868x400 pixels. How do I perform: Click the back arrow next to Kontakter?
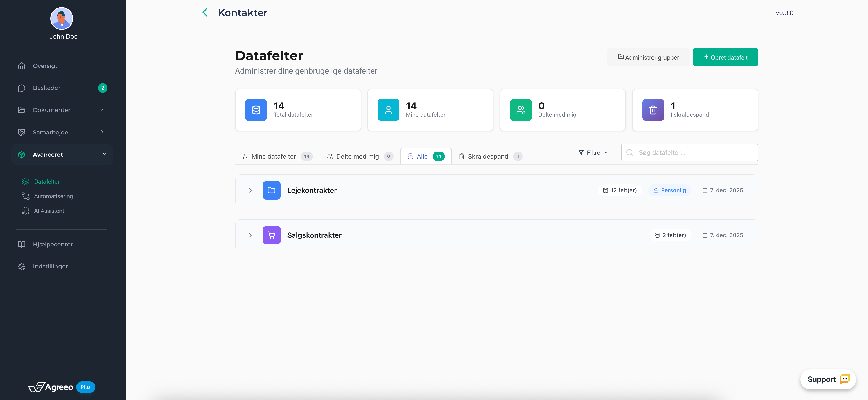(x=205, y=13)
